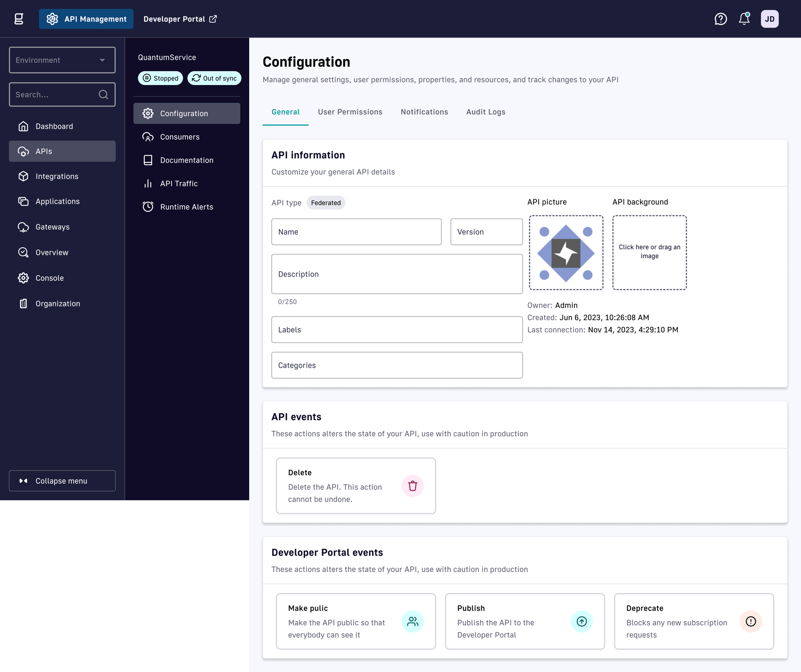This screenshot has height=672, width=801.
Task: Click the Deprecate card title
Action: [x=645, y=608]
